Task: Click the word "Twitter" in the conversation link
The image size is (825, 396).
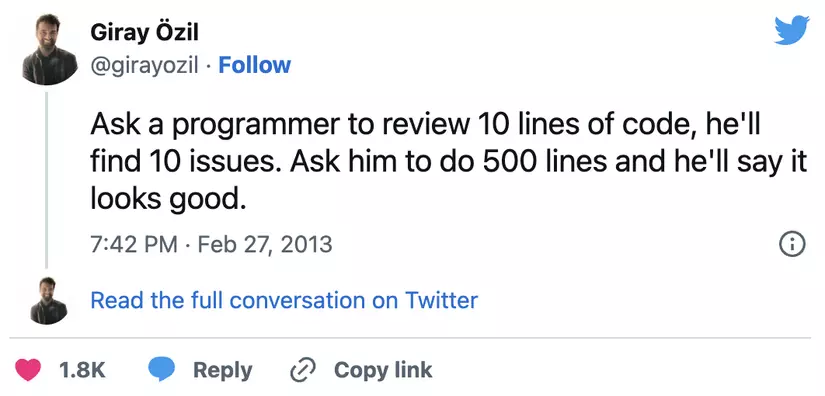Action: point(441,300)
